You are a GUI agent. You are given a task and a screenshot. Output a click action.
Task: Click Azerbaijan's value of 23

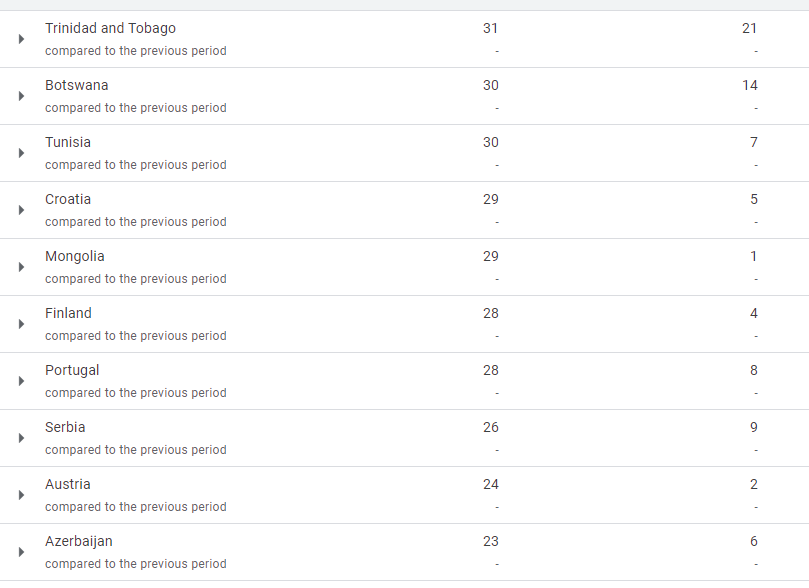point(491,541)
